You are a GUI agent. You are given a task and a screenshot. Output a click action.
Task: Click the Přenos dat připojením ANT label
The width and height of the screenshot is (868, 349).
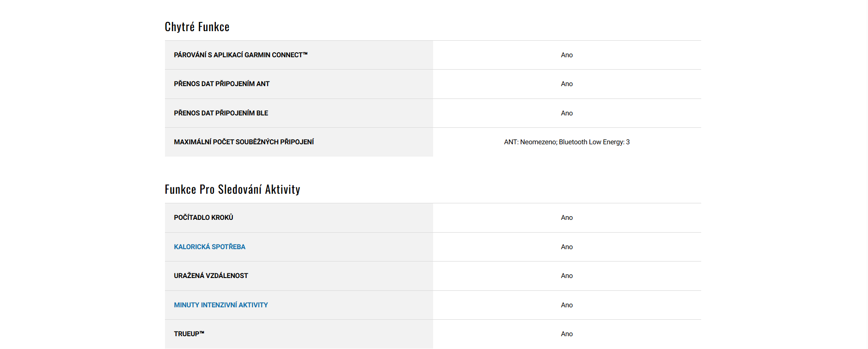tap(221, 84)
